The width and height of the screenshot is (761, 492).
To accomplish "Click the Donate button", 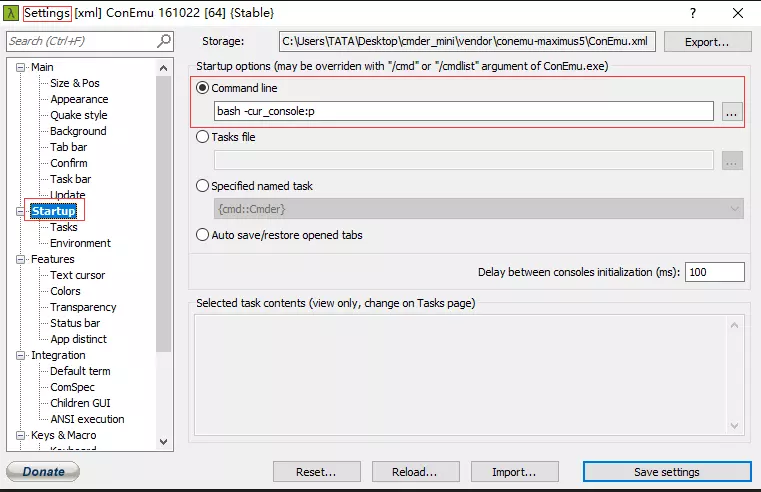I will [43, 472].
